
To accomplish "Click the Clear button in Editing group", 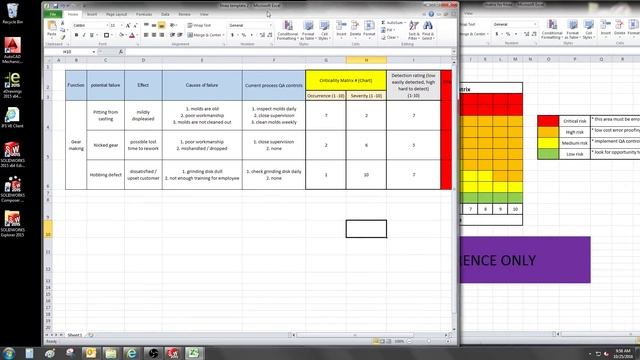I will point(390,38).
